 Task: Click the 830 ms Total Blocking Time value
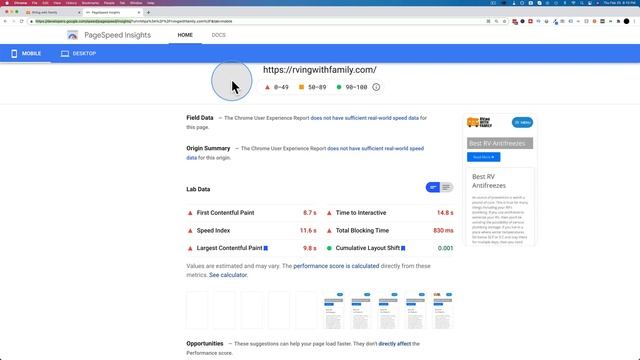pos(443,231)
